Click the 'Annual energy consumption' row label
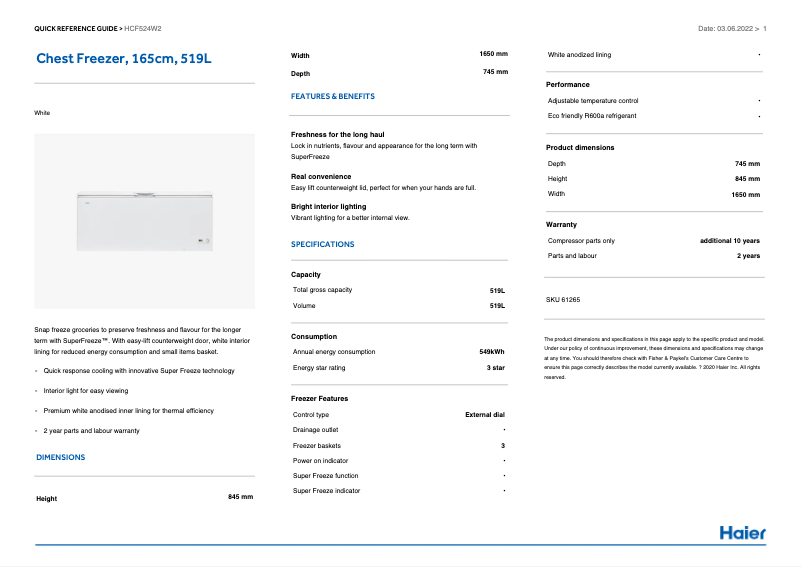This screenshot has width=802, height=567. click(x=334, y=352)
